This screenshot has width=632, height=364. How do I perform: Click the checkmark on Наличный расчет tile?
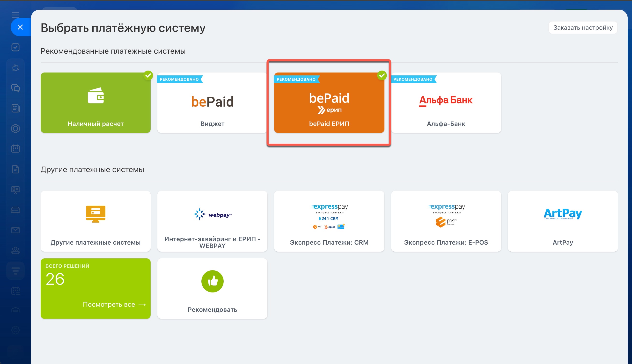coord(148,75)
